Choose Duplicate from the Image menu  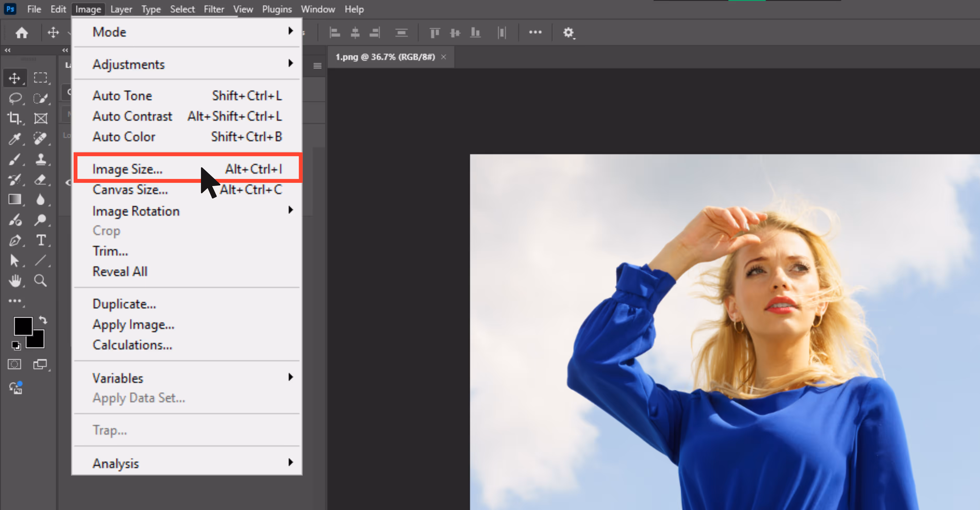[x=187, y=304]
